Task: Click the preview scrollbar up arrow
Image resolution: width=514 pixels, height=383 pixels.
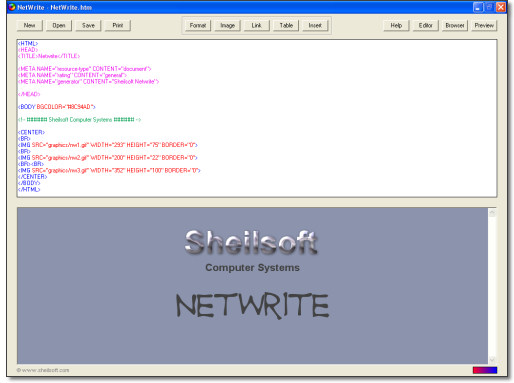Action: [492, 213]
